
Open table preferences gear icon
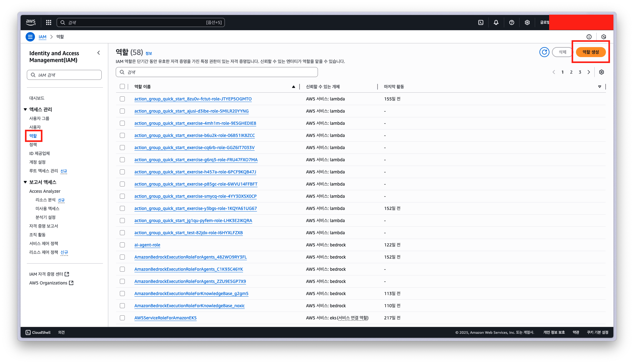[x=602, y=72]
